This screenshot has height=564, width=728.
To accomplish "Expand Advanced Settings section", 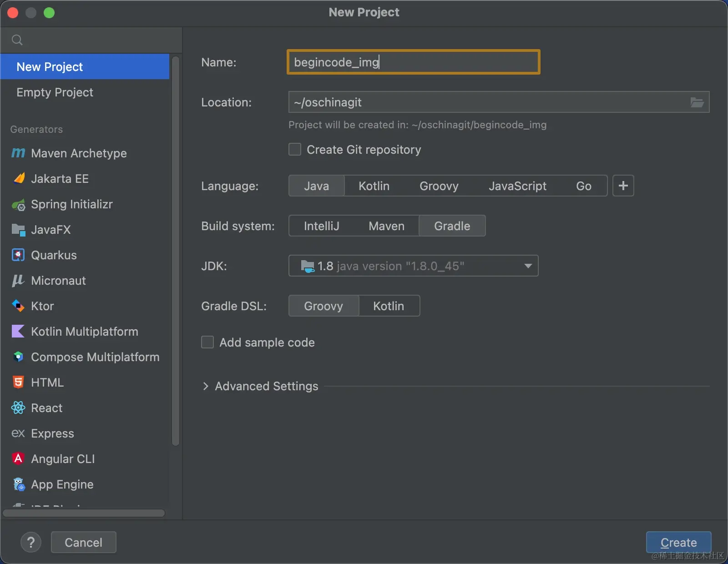I will coord(206,386).
